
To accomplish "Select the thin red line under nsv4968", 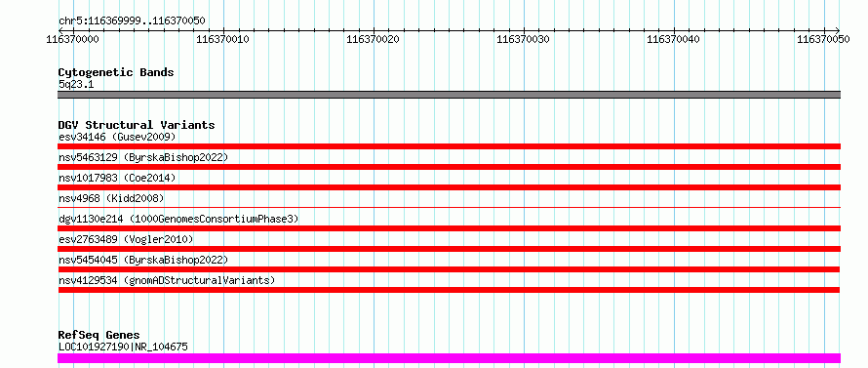I will [x=449, y=207].
